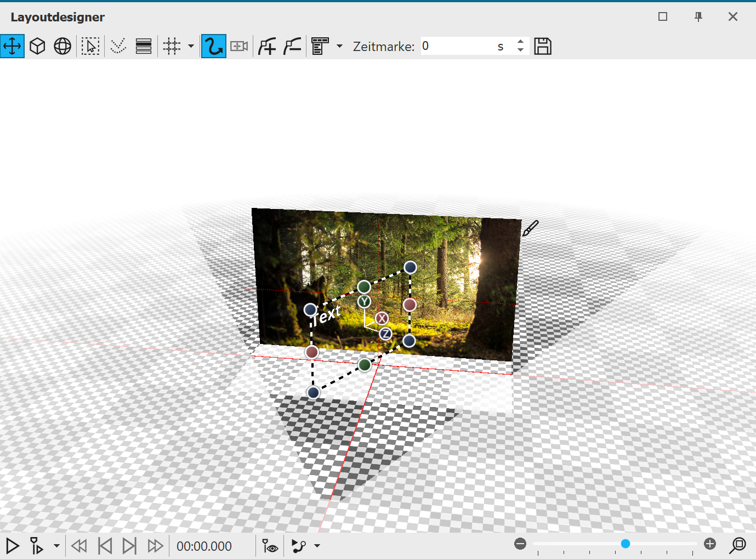Add a new keyframe curve
This screenshot has width=756, height=559.
click(267, 46)
